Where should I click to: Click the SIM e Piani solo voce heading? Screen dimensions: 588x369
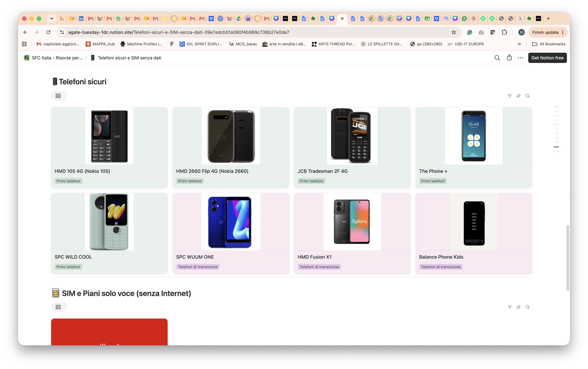point(126,293)
